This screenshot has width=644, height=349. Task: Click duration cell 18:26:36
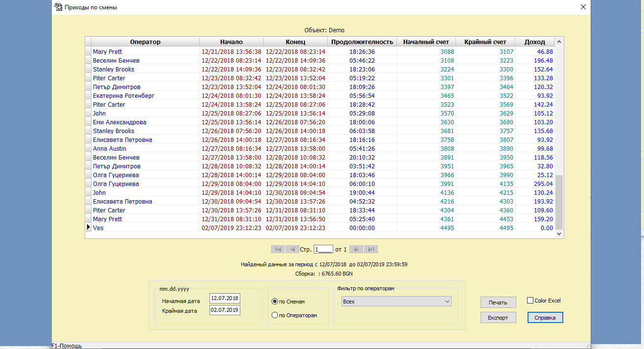tap(362, 52)
